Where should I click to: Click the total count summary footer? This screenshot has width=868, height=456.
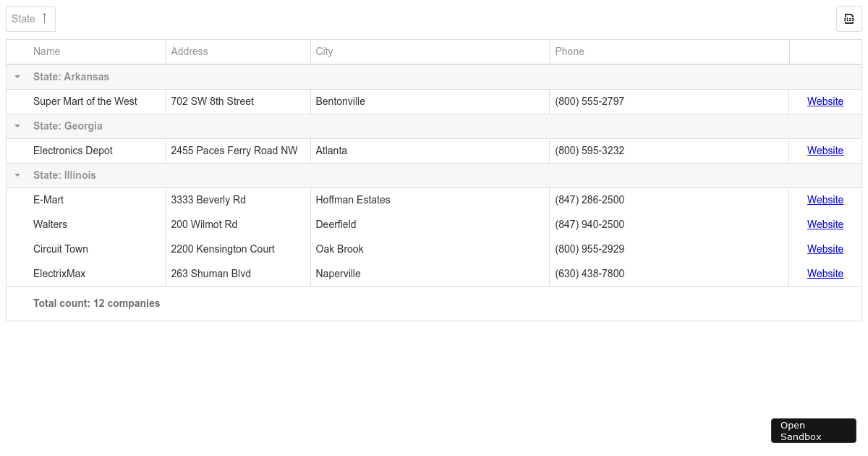coord(96,303)
